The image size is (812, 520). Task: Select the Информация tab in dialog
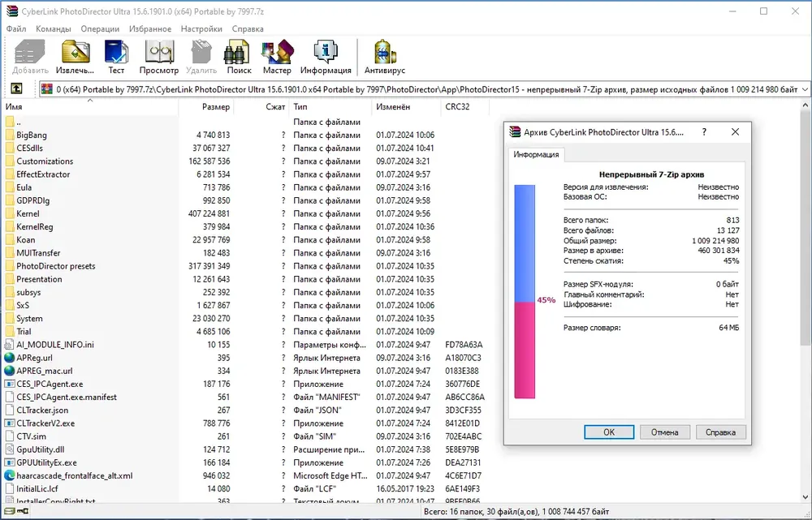click(x=536, y=154)
